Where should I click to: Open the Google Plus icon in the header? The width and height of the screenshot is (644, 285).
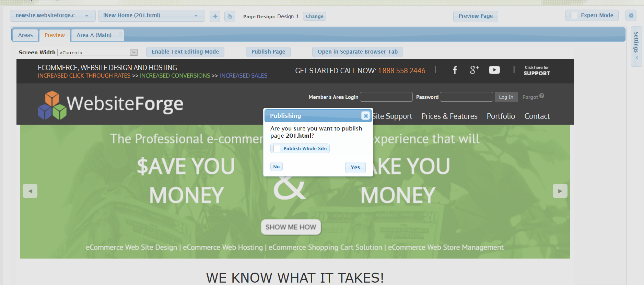click(475, 70)
